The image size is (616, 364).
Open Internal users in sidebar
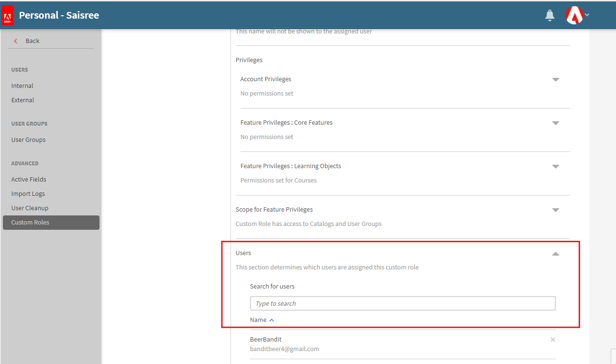pos(22,86)
